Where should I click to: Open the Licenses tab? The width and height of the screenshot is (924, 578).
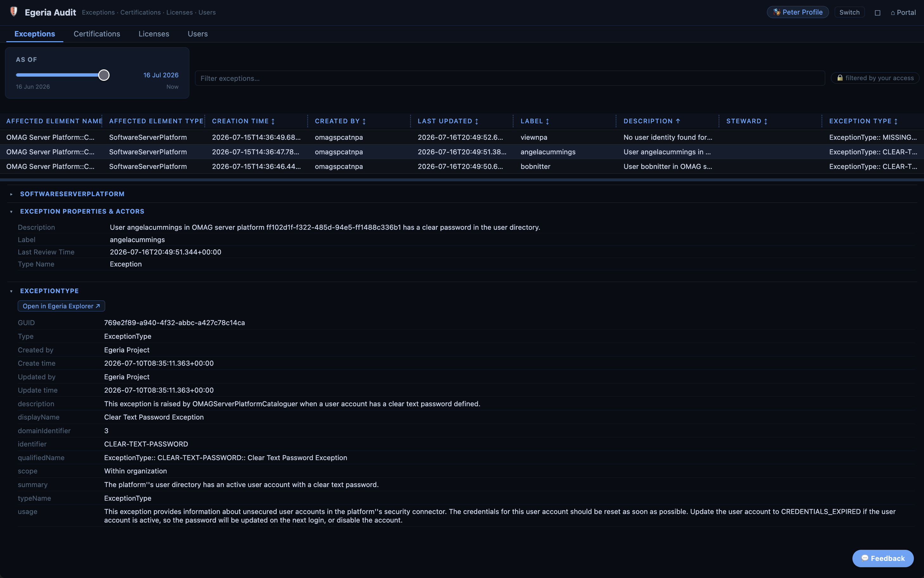click(x=154, y=34)
